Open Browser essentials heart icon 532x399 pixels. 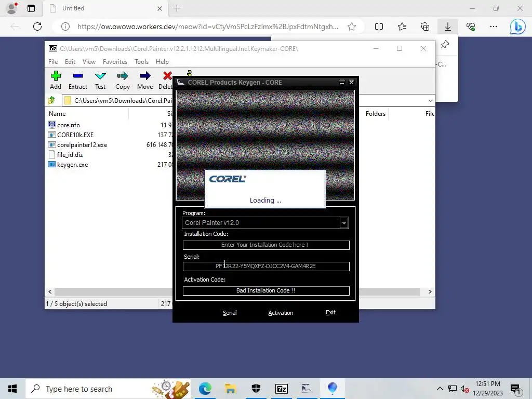point(471,26)
